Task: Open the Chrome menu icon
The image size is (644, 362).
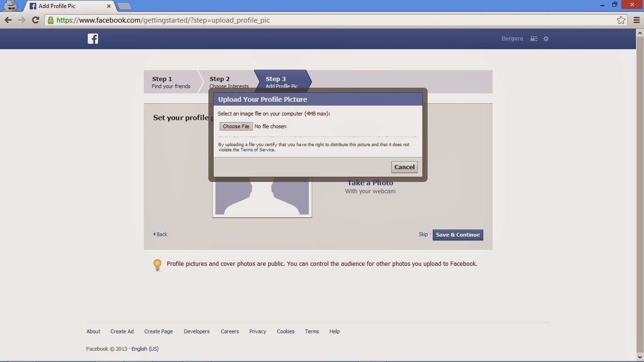Action: [636, 20]
